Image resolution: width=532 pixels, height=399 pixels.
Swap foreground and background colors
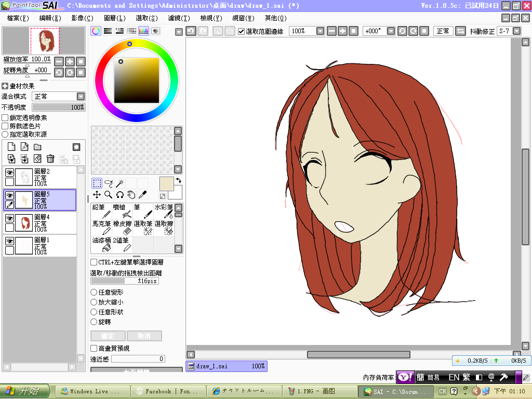pyautogui.click(x=179, y=181)
